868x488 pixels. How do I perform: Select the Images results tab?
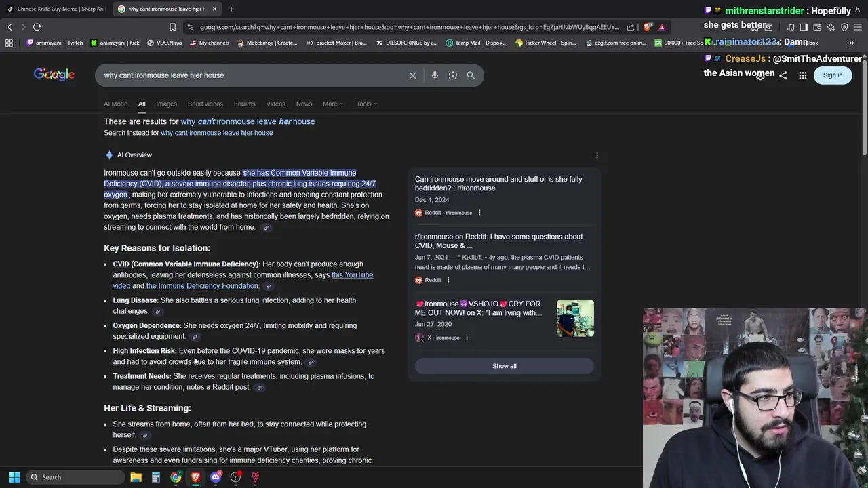pos(166,104)
